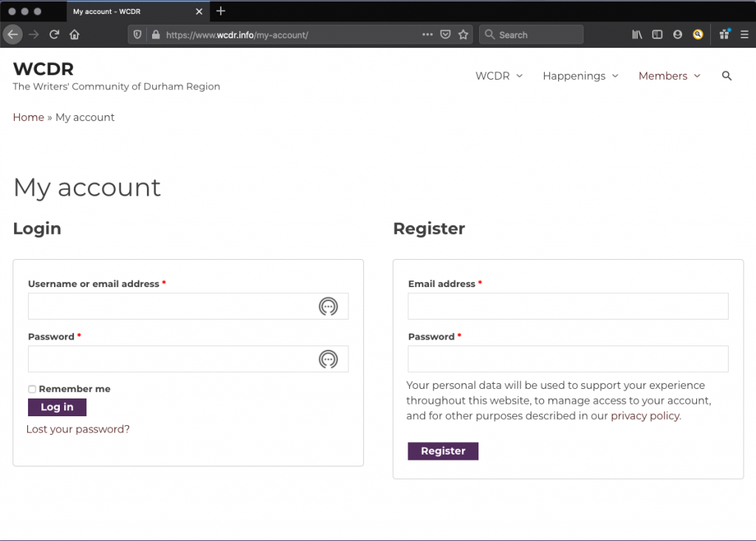Open the Library icon in toolbar
This screenshot has width=756, height=541.
[637, 35]
